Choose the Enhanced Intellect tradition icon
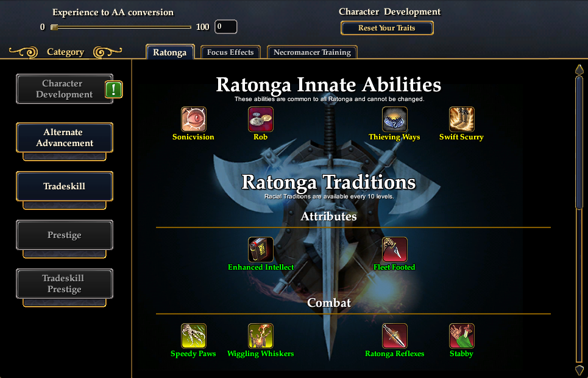The height and width of the screenshot is (378, 588). 261,250
